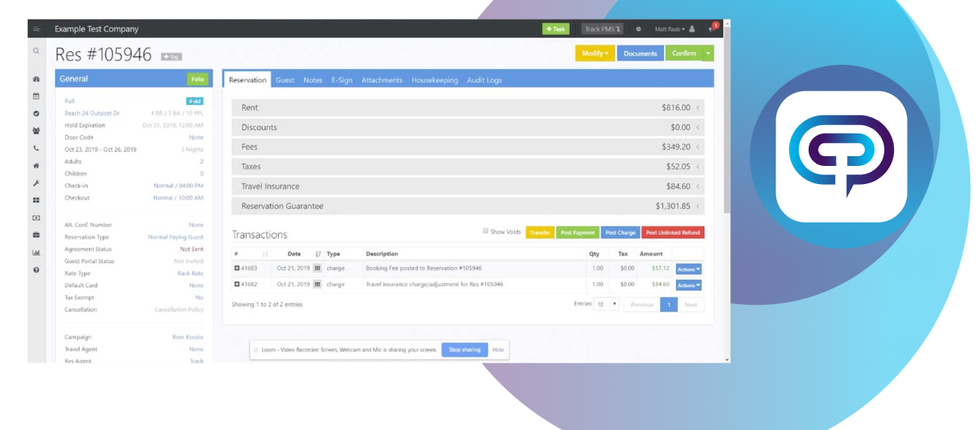This screenshot has height=430, width=980.
Task: Open Actions dropdown for transaction 41683
Action: pyautogui.click(x=689, y=269)
